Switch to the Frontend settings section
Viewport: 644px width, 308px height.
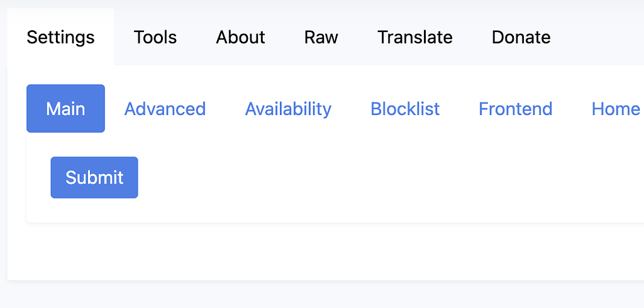[515, 109]
